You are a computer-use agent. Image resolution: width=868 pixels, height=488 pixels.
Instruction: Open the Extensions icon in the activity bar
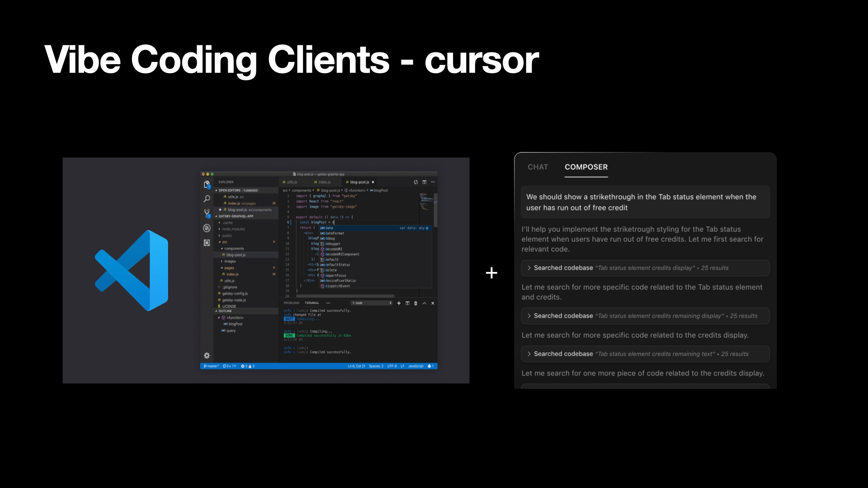tap(207, 243)
